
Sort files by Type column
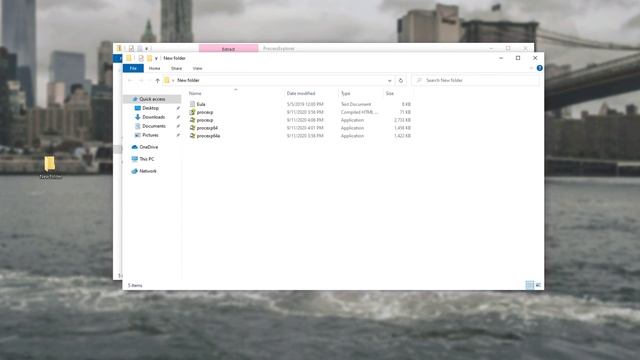[345, 93]
